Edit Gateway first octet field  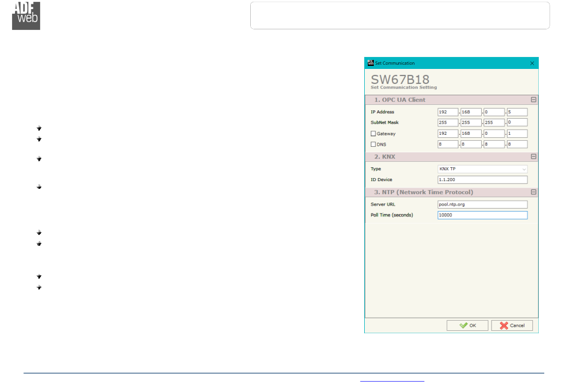[x=448, y=133]
